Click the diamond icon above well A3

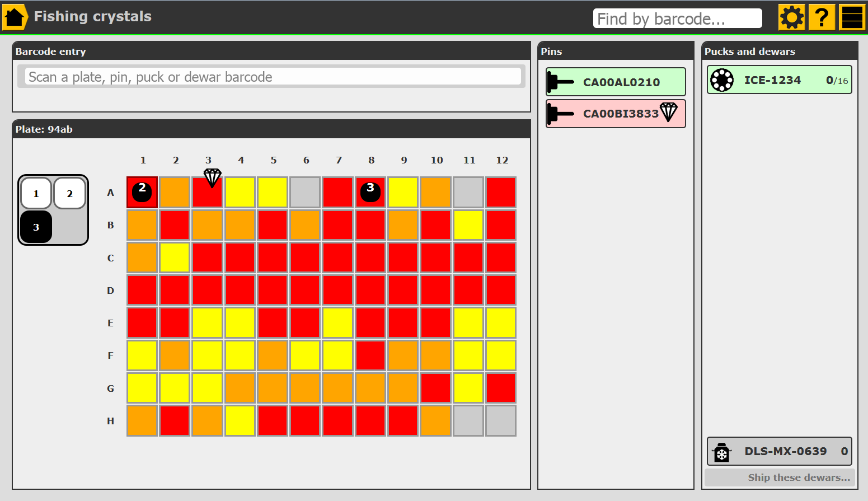point(212,177)
